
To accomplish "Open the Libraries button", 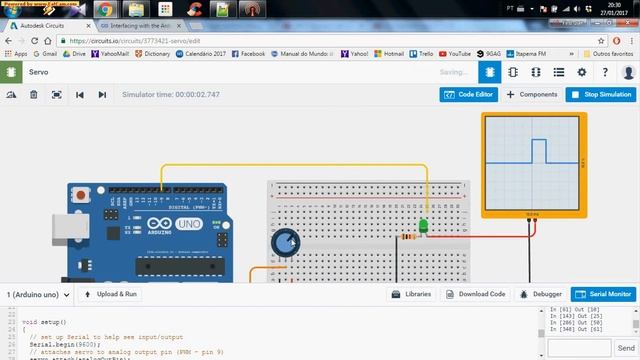I will pos(411,294).
